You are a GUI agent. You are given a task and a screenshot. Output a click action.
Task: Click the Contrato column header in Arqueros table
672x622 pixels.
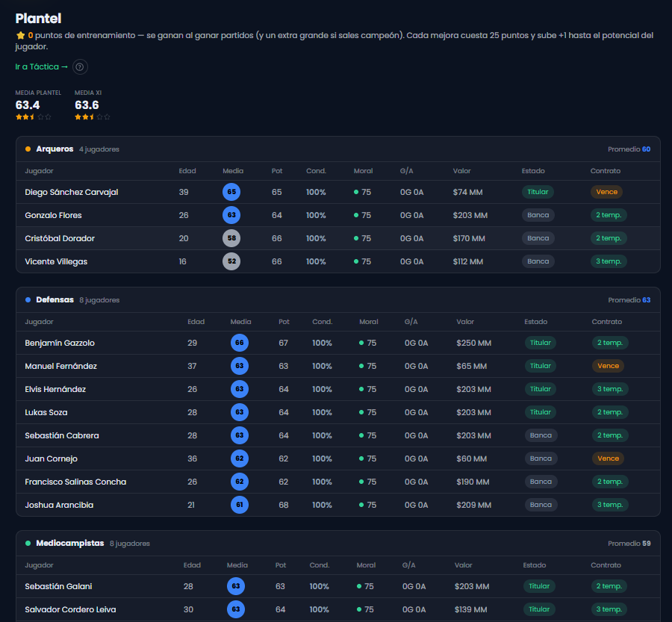(605, 171)
